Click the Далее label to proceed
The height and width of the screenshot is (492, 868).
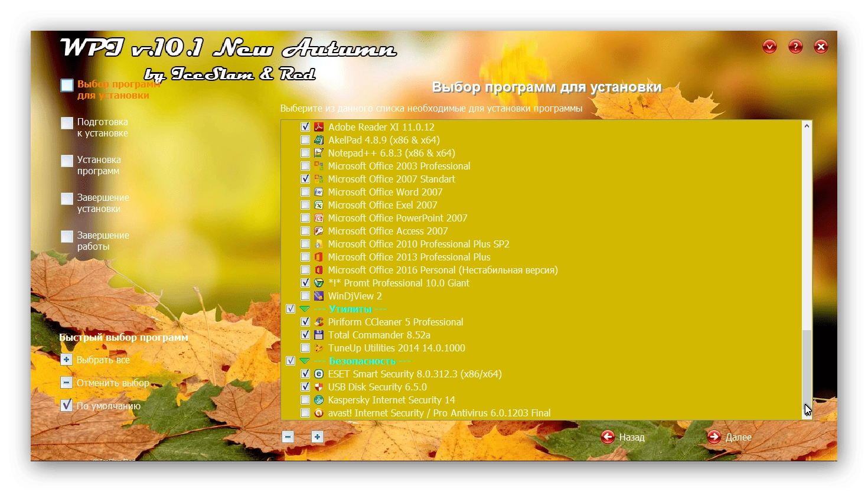click(739, 437)
